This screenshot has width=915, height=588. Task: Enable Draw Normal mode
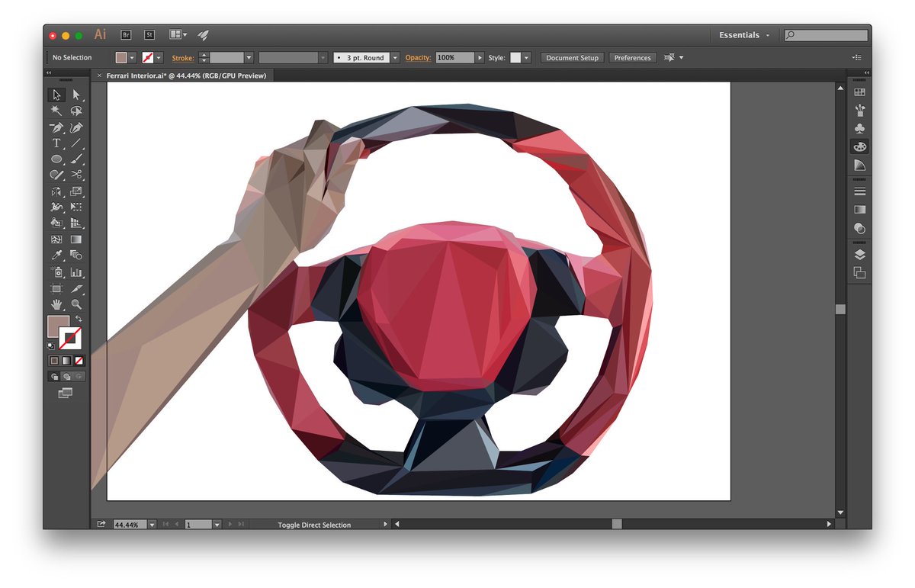pos(54,376)
